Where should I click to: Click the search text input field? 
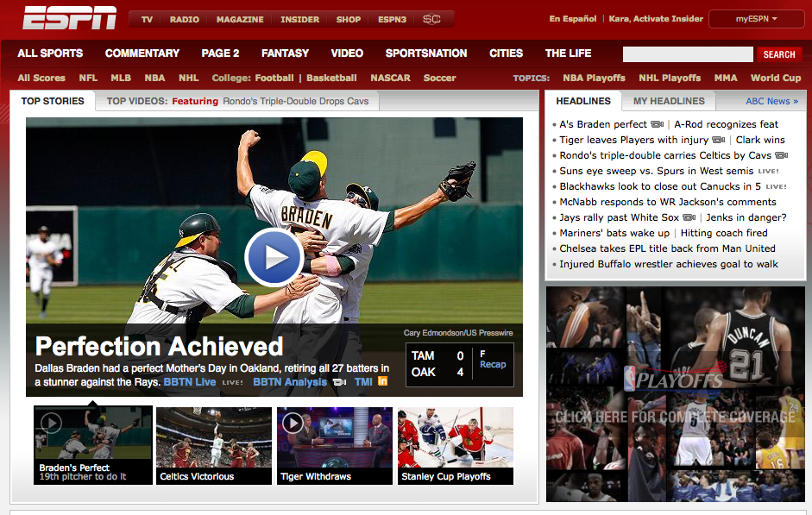[x=688, y=54]
